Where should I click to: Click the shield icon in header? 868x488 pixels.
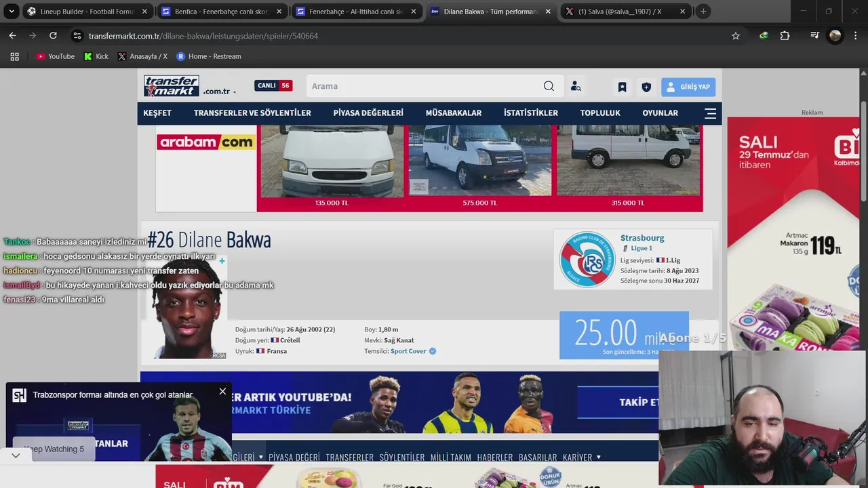646,87
